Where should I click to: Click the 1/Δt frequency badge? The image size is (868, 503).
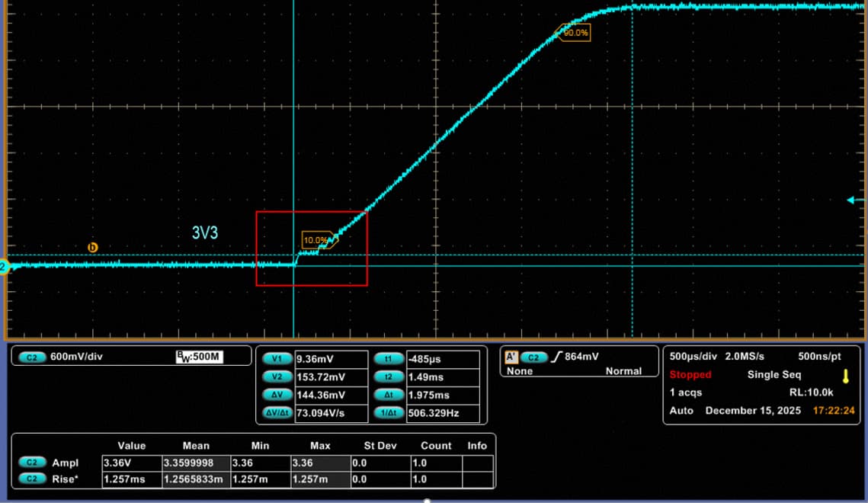(x=389, y=414)
